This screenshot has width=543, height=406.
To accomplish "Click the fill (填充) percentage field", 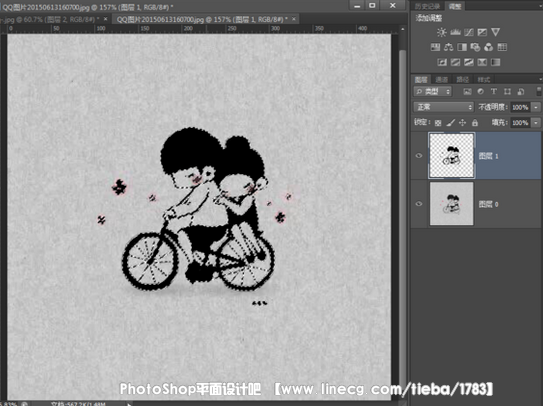I will pos(520,123).
